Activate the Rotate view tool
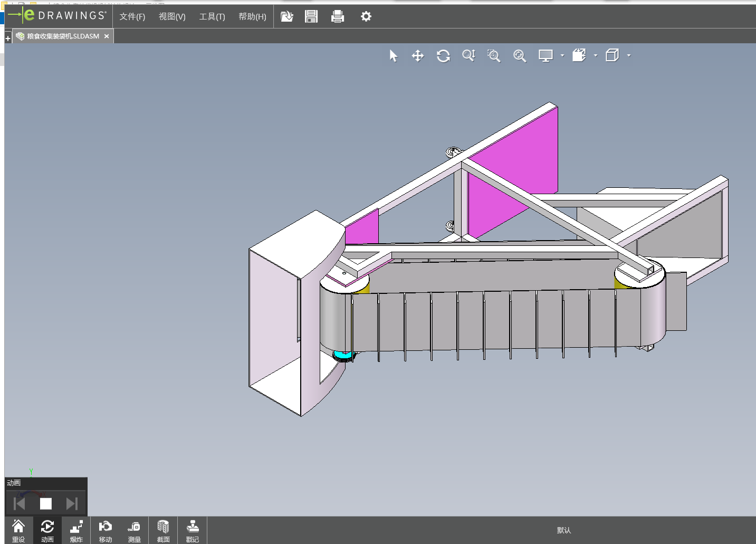 click(443, 55)
